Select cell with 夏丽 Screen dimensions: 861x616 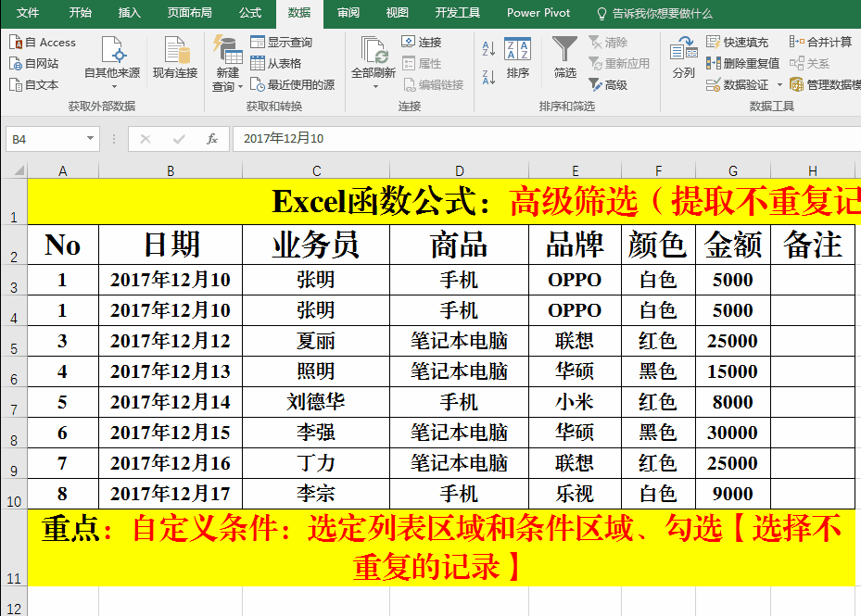click(x=316, y=341)
